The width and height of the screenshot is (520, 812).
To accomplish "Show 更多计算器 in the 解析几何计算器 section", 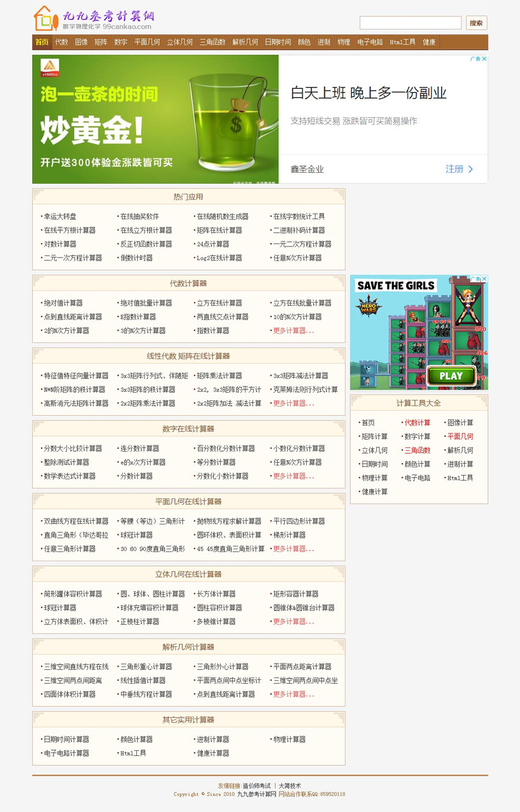I will coord(294,695).
